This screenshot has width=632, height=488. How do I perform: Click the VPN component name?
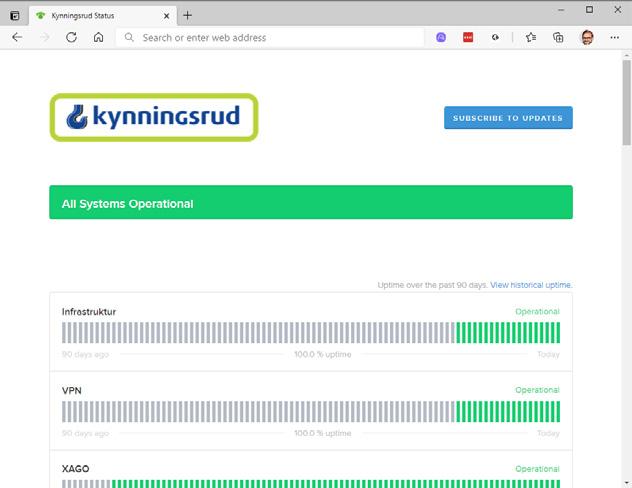click(72, 390)
